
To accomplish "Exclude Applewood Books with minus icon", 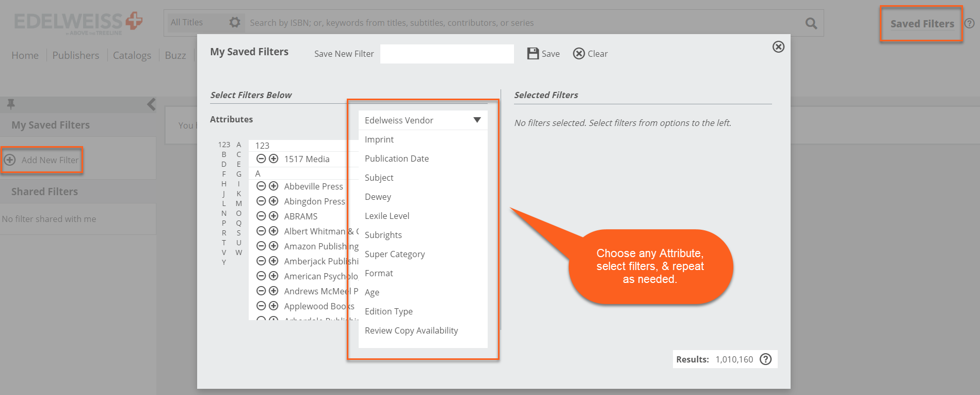I will 261,306.
